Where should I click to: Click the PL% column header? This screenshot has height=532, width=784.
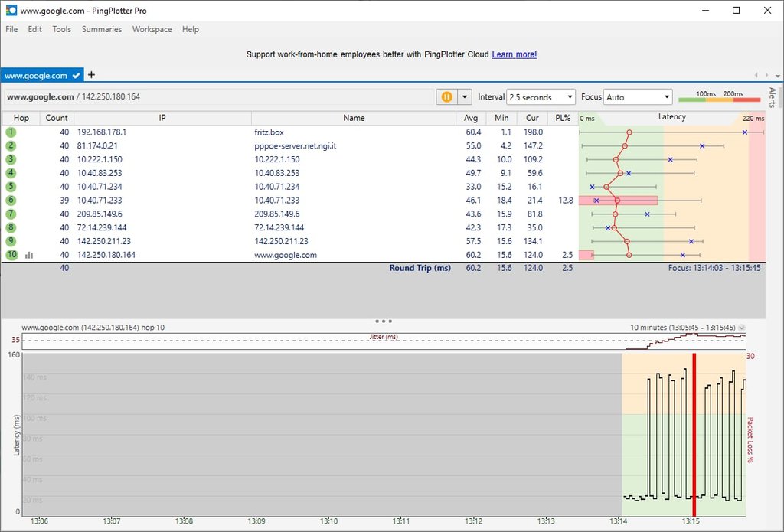pyautogui.click(x=563, y=118)
